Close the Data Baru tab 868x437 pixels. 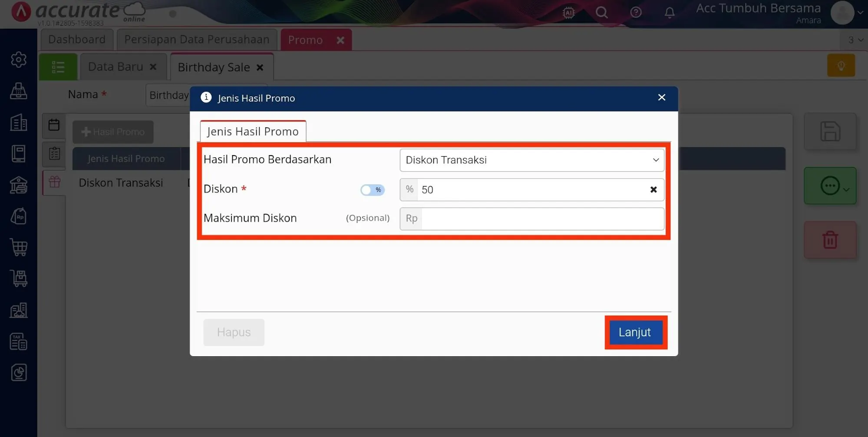[x=153, y=67]
